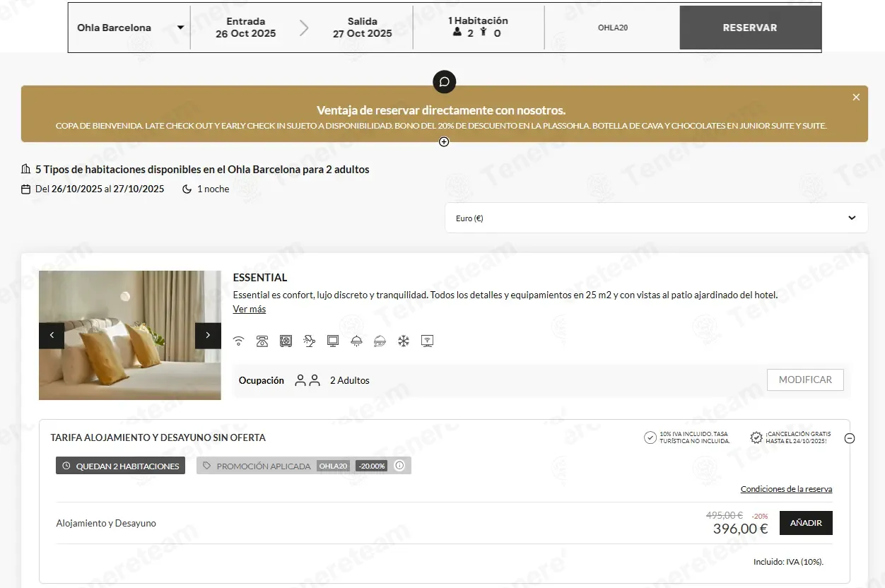The image size is (885, 588).
Task: Open the Euro currency dropdown
Action: [x=656, y=218]
